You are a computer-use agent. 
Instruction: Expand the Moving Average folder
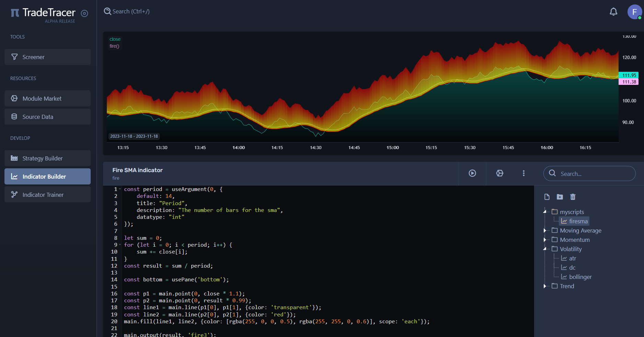tap(545, 230)
